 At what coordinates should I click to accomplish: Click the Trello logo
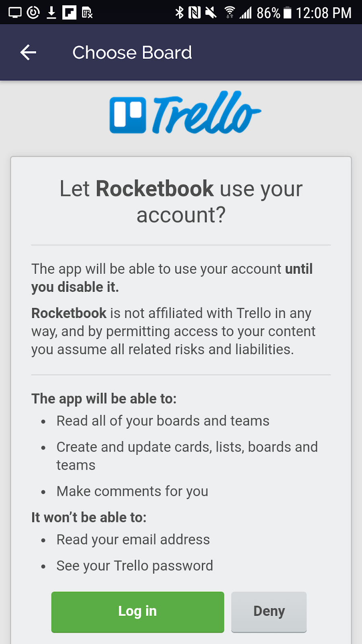tap(185, 113)
